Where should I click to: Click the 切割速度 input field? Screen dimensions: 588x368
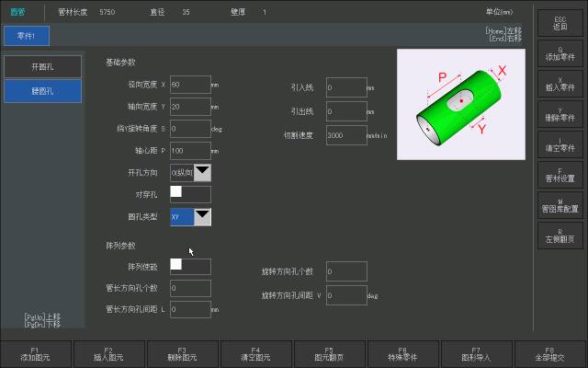point(346,135)
